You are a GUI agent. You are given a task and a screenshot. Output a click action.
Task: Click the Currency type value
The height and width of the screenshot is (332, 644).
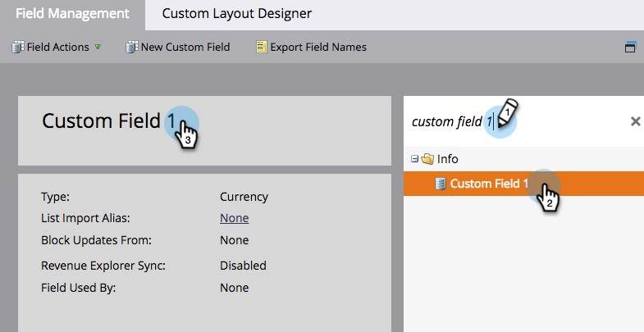[x=244, y=197]
